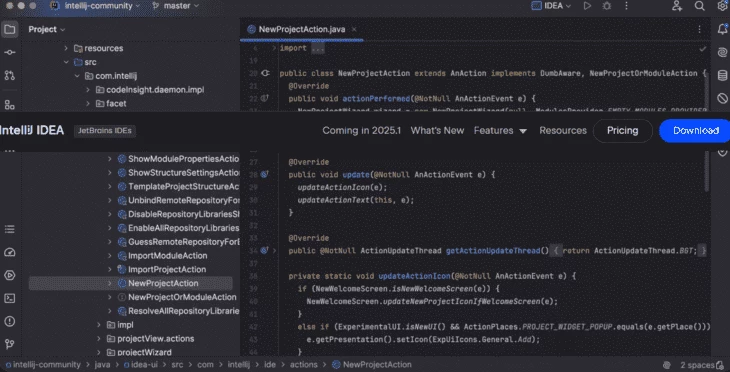Open the Project tool window folder icon

coord(10,30)
